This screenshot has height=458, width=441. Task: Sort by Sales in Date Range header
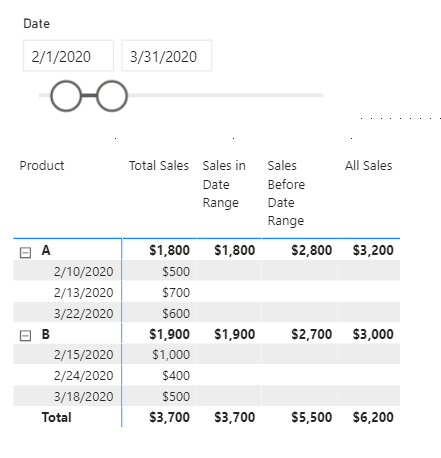tap(224, 184)
